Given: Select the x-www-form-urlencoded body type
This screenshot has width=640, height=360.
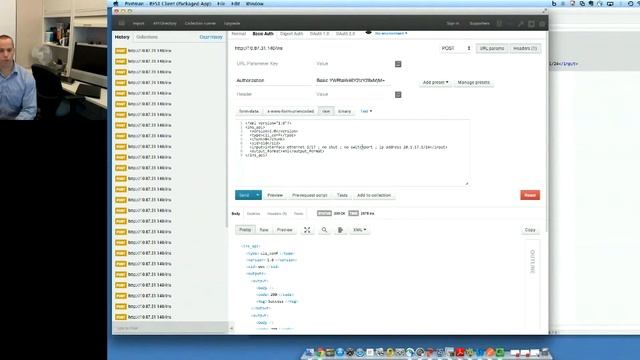Looking at the screenshot, I should click(291, 111).
